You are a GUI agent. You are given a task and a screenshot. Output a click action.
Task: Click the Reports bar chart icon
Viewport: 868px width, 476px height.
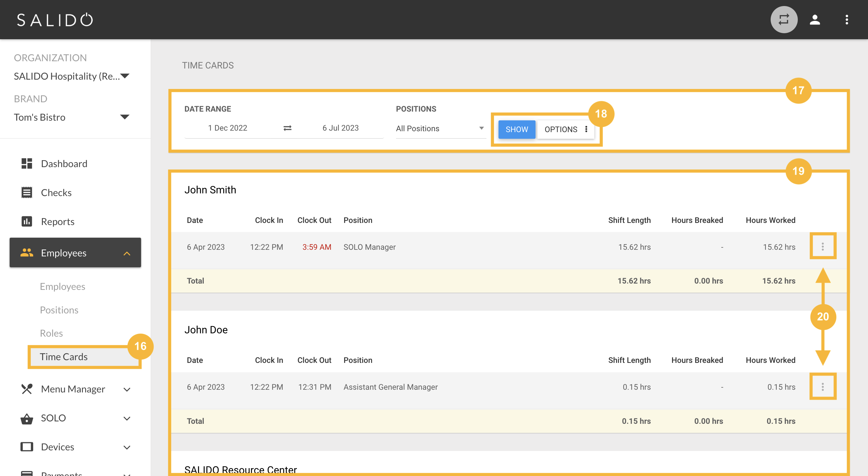pyautogui.click(x=27, y=222)
